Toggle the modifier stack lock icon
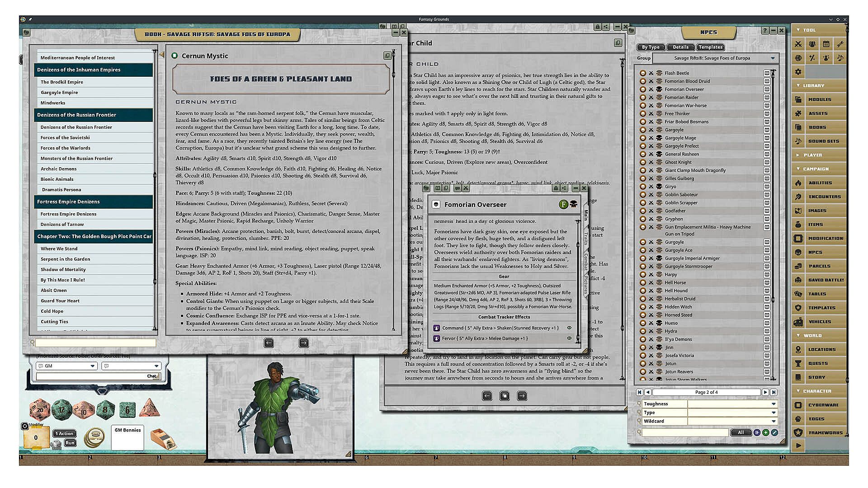This screenshot has width=868, height=488. tap(25, 426)
